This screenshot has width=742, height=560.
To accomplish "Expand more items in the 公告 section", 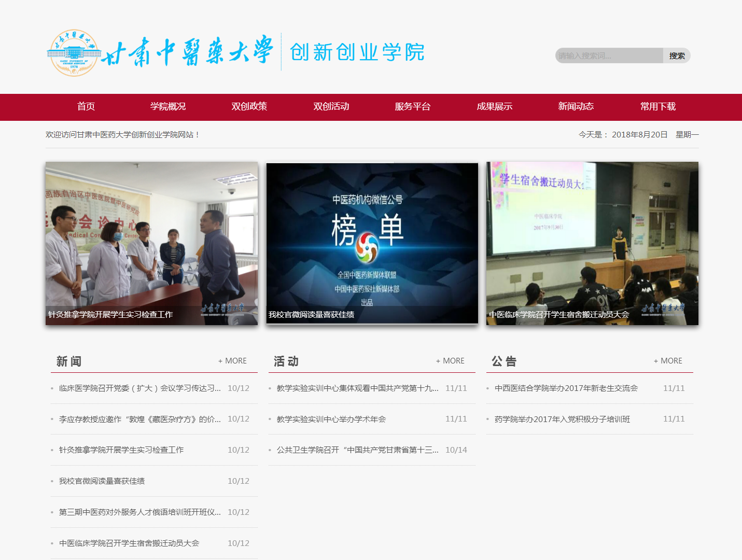I will [668, 361].
